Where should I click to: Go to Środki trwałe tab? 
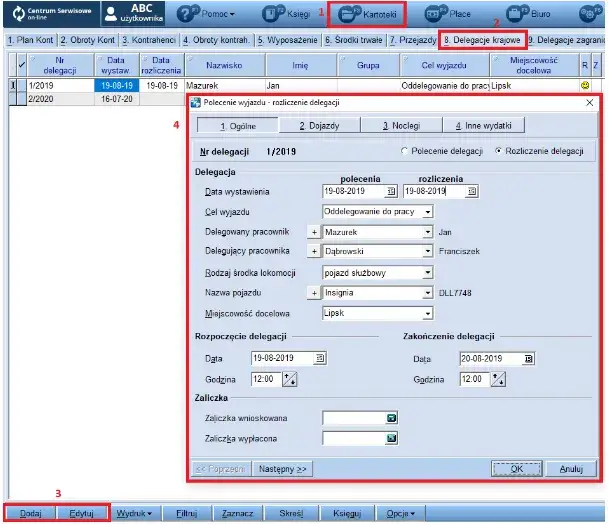(353, 41)
